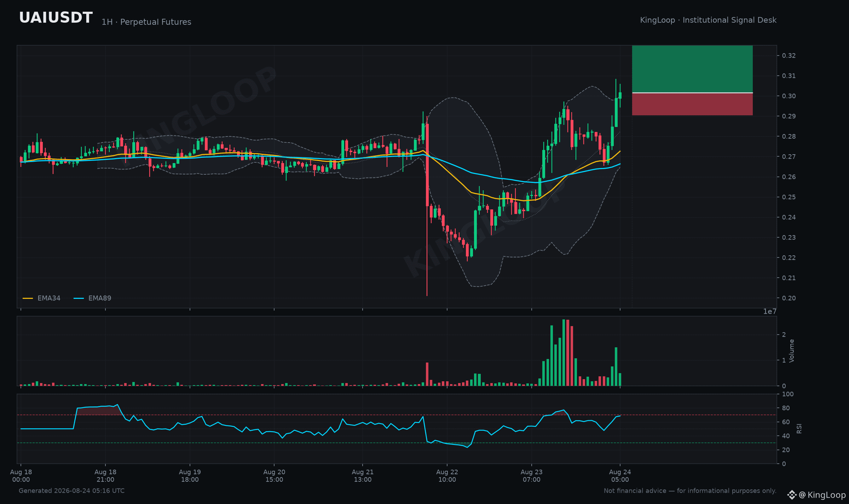Click the 80 tick on the RSI axis
Screen dimensions: 849x504
click(x=786, y=408)
